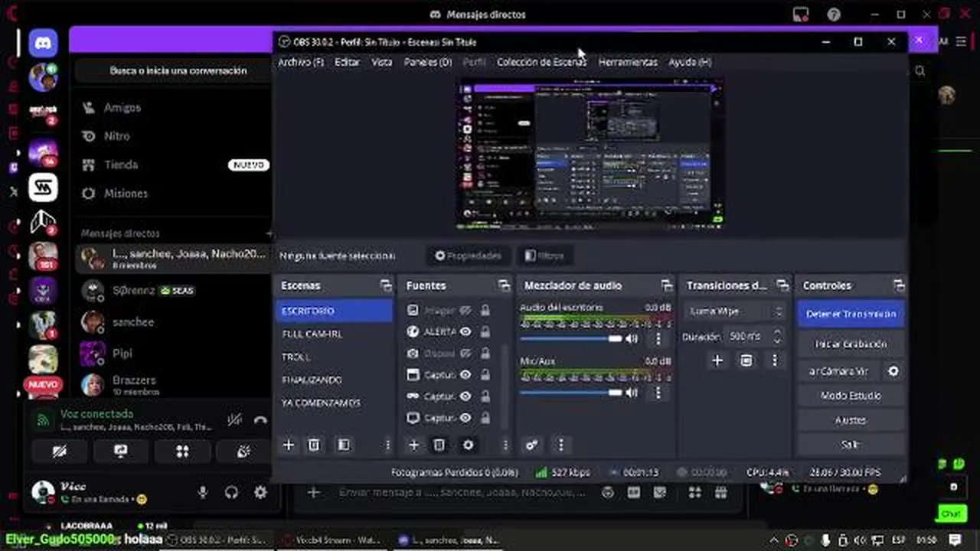Image resolution: width=980 pixels, height=551 pixels.
Task: Open the Paneles menu in OBS
Action: pyautogui.click(x=428, y=62)
